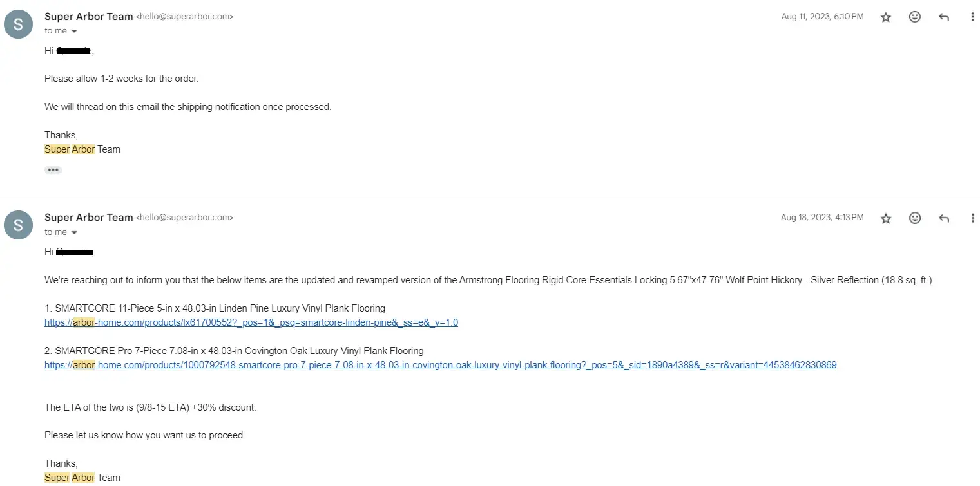Reply to the Aug 18 email
This screenshot has width=980, height=486.
(x=944, y=218)
